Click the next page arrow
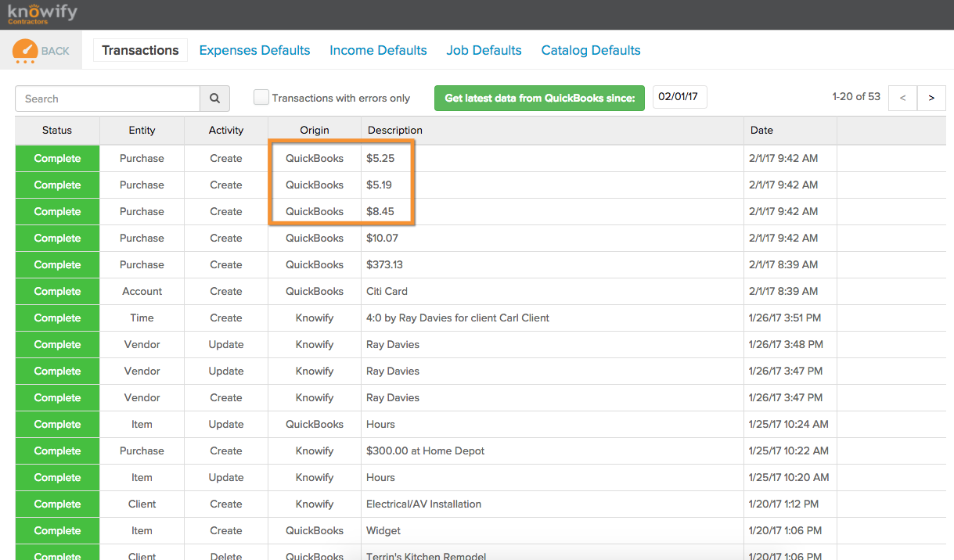Screen dimensions: 954x560 tap(931, 99)
